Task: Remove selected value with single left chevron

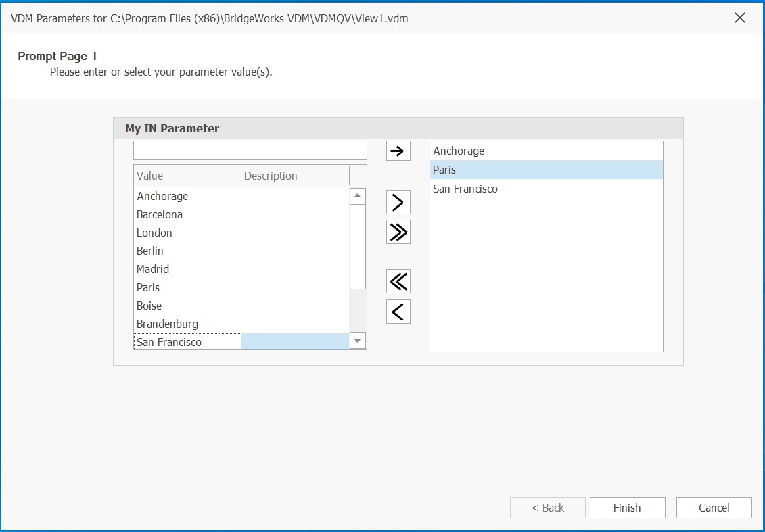Action: pos(398,312)
